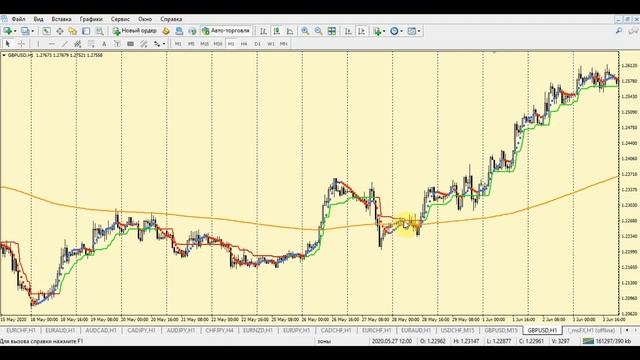Screen dimensions: 640x360
Task: Set timeframe to M5
Action: click(x=191, y=44)
